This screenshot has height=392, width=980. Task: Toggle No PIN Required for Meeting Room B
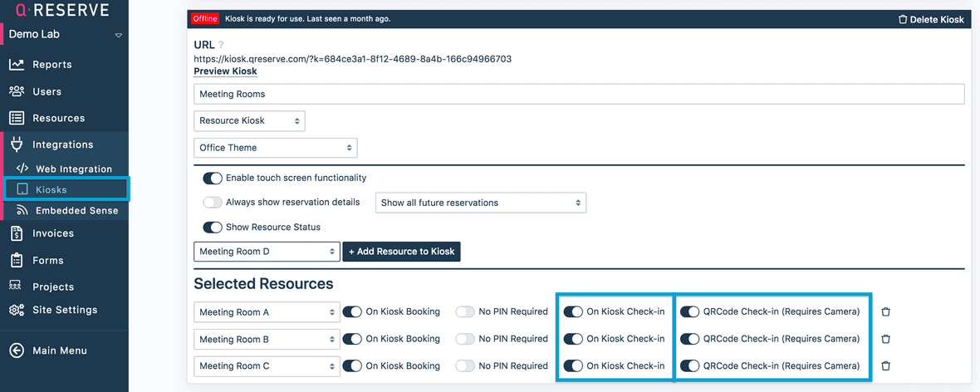465,339
